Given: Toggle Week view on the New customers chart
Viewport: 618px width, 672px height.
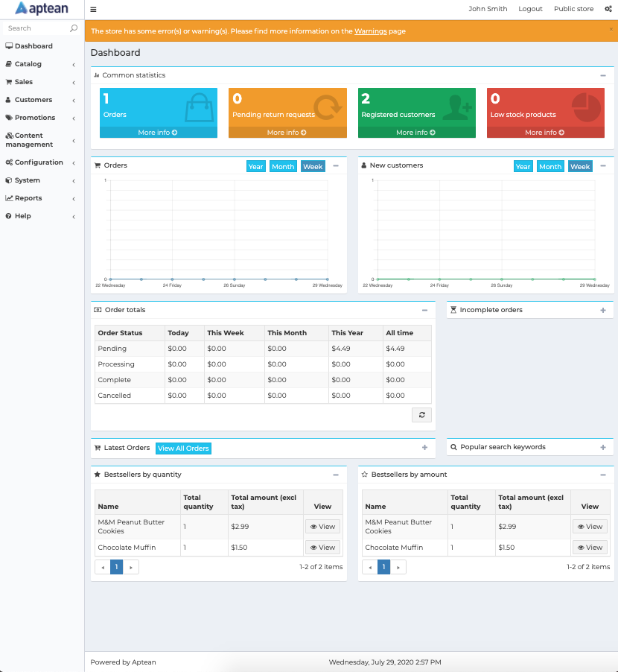Looking at the screenshot, I should point(579,166).
